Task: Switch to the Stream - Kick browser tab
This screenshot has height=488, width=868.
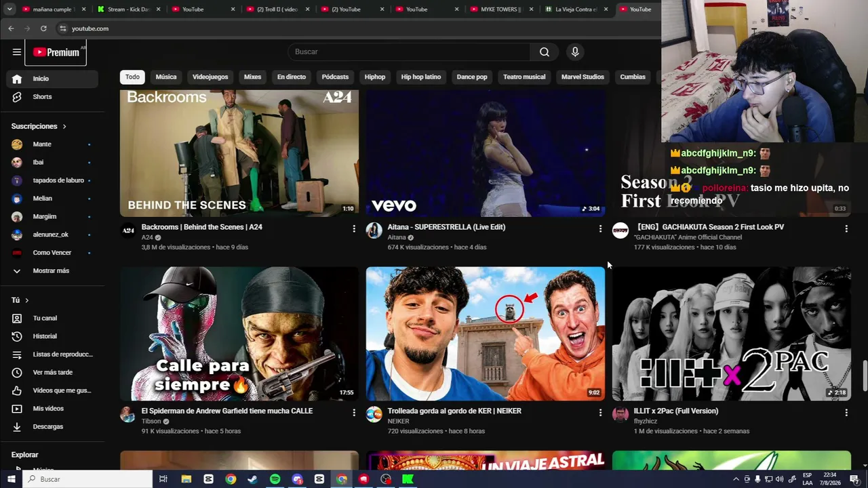Action: pos(128,9)
